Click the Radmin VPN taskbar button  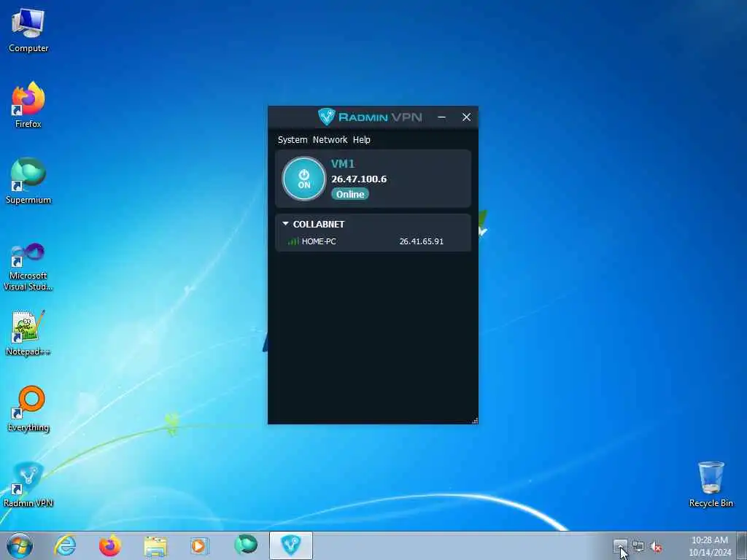coord(290,545)
